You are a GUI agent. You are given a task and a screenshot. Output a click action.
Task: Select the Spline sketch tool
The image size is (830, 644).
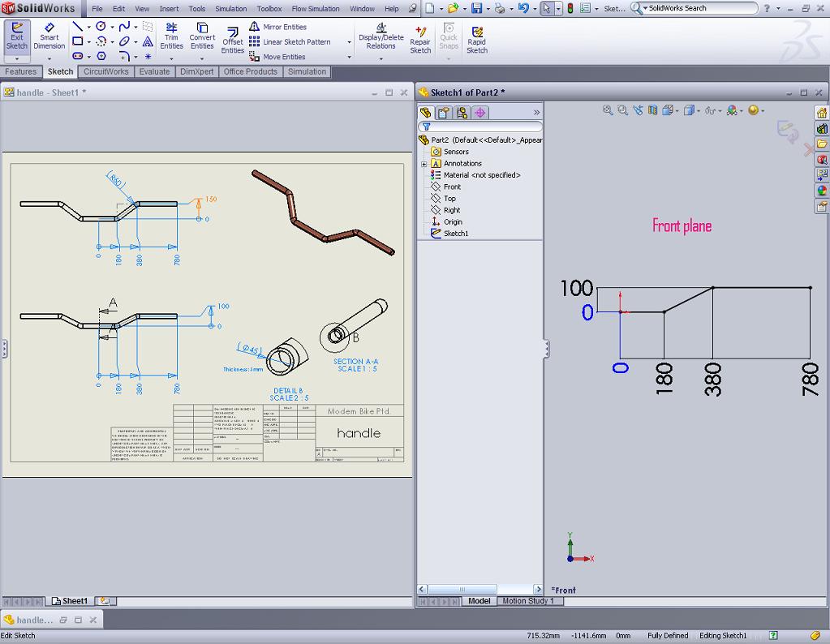pyautogui.click(x=124, y=27)
